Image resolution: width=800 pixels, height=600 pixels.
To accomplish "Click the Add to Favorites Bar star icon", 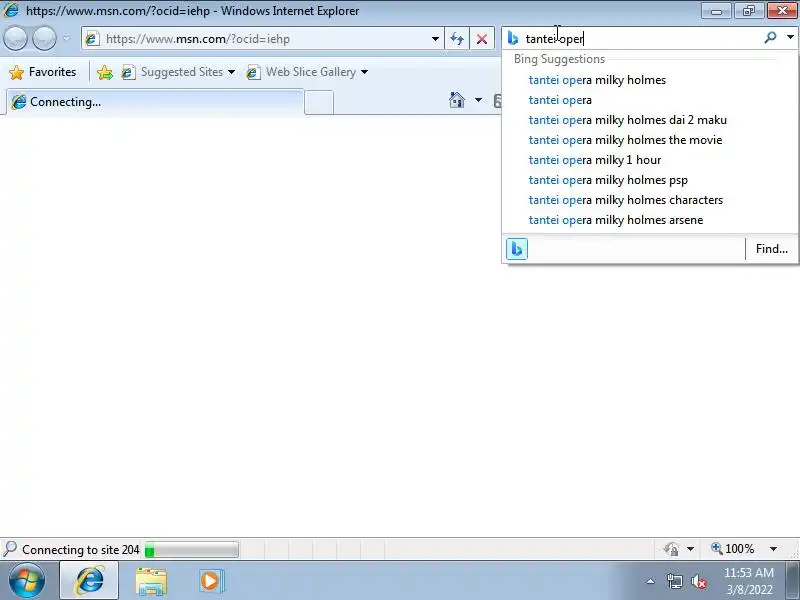I will click(105, 72).
